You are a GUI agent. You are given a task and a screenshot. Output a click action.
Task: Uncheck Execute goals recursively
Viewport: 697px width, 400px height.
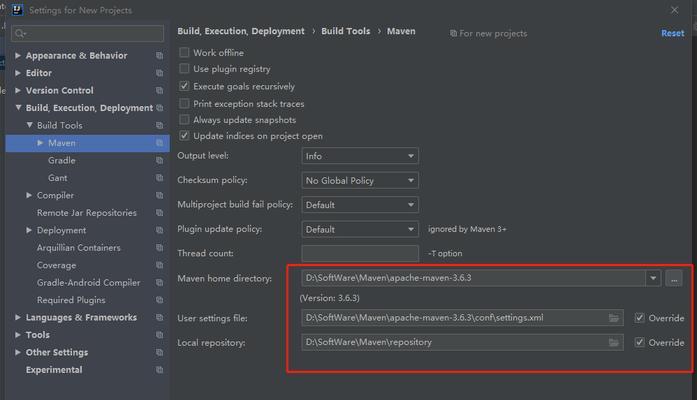click(x=184, y=86)
